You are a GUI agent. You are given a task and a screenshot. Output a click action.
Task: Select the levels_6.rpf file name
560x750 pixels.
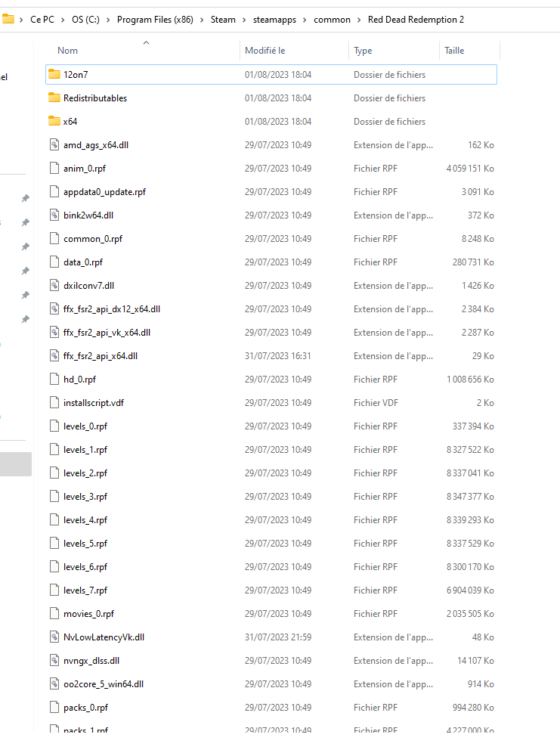pos(85,567)
